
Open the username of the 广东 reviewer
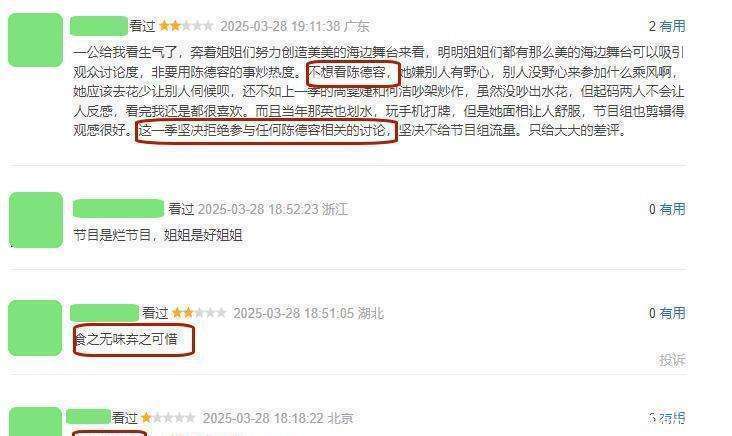(x=99, y=26)
